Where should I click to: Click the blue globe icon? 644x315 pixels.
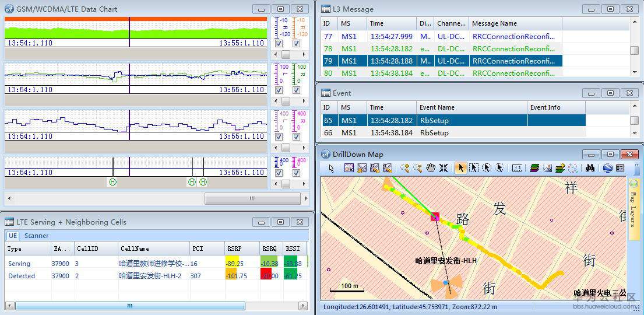point(608,168)
